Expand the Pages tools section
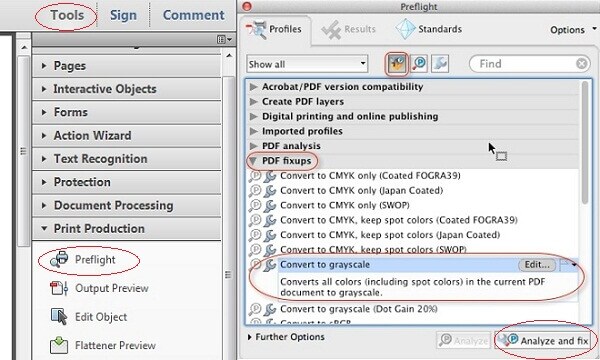This screenshot has width=600, height=360. pos(127,66)
